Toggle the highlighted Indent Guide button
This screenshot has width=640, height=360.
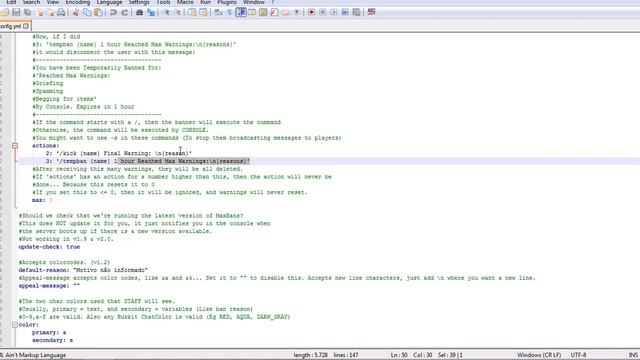pyautogui.click(x=241, y=12)
